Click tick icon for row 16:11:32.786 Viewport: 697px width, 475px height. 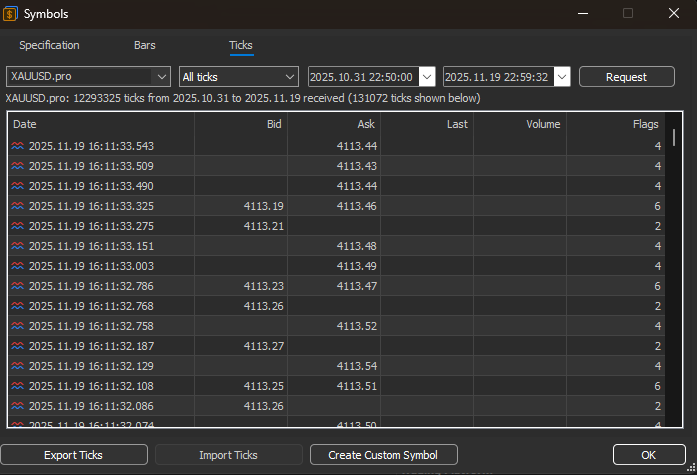click(17, 286)
